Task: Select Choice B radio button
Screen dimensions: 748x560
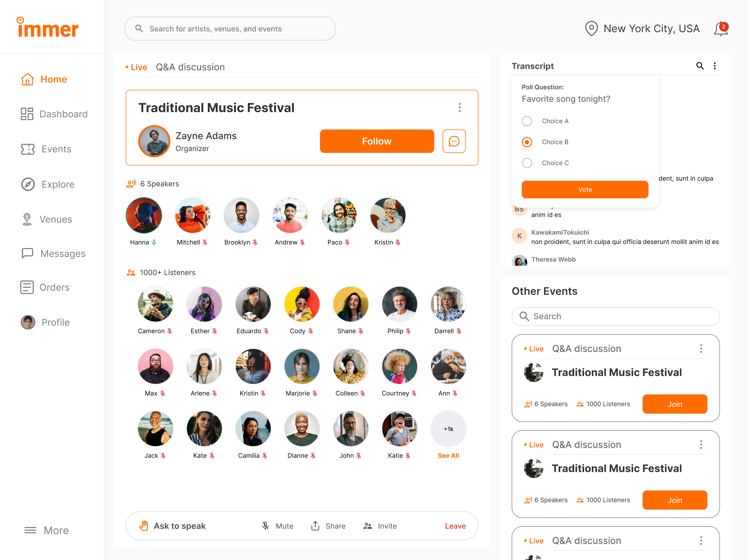Action: 527,142
